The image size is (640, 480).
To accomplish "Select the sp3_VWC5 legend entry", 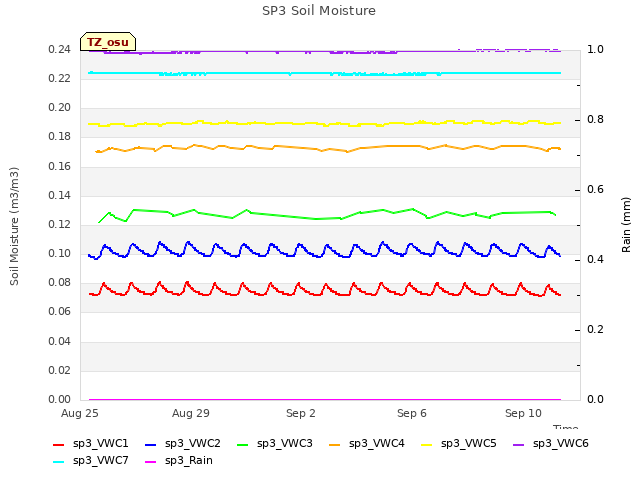I will 459,443.
